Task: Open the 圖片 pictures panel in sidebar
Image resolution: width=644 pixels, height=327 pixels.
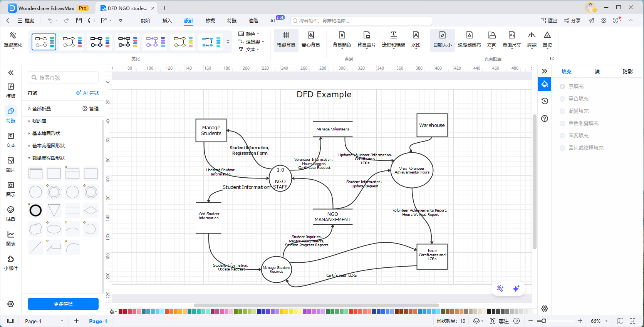Action: 11,164
